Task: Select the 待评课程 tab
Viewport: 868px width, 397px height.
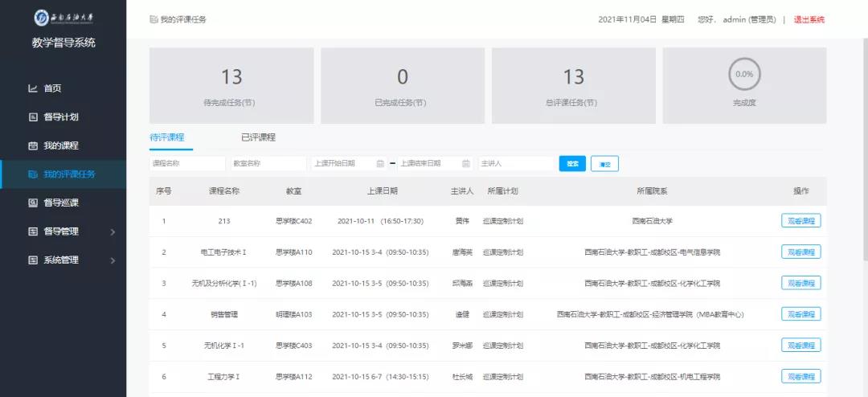Action: 167,137
